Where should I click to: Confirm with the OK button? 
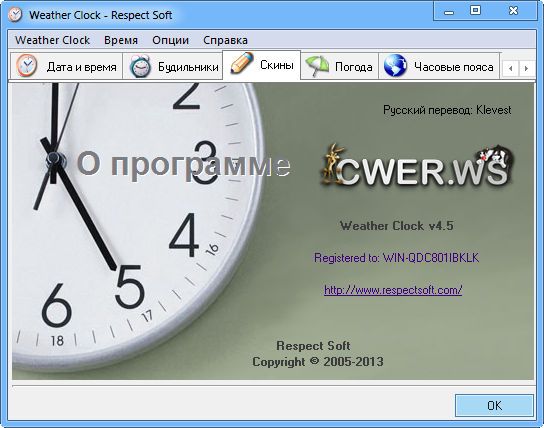pos(494,405)
